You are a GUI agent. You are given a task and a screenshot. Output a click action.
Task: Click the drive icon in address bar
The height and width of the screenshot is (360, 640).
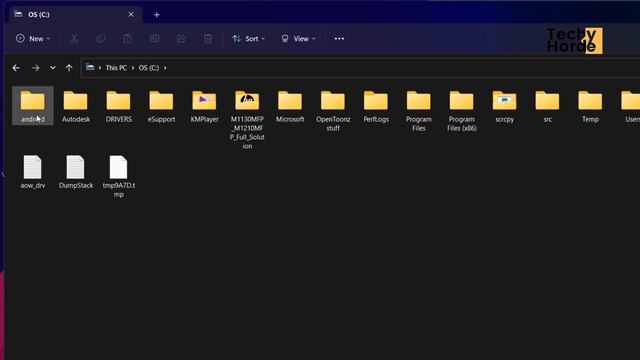click(90, 67)
